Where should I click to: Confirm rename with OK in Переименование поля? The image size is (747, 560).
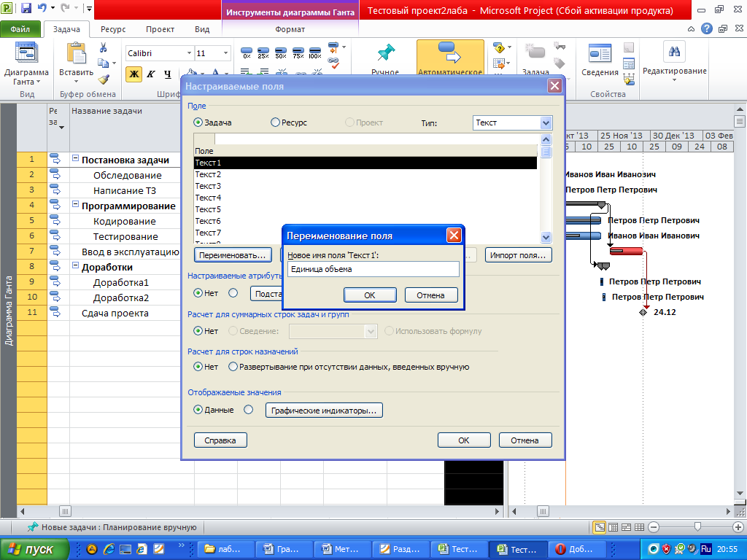(370, 295)
